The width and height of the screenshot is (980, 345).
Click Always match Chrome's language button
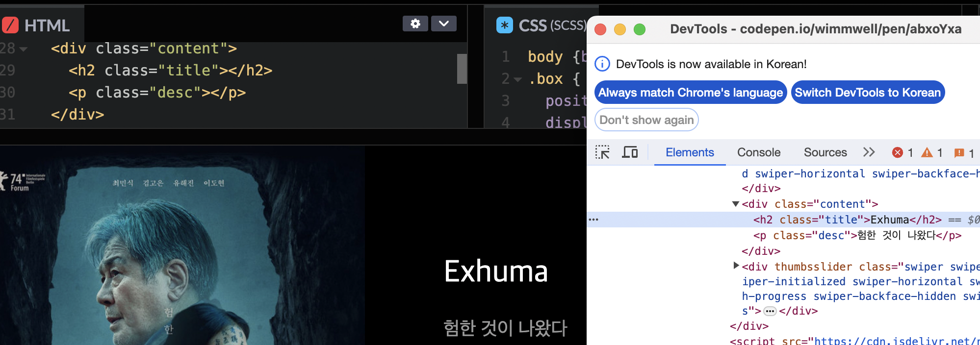click(x=691, y=92)
